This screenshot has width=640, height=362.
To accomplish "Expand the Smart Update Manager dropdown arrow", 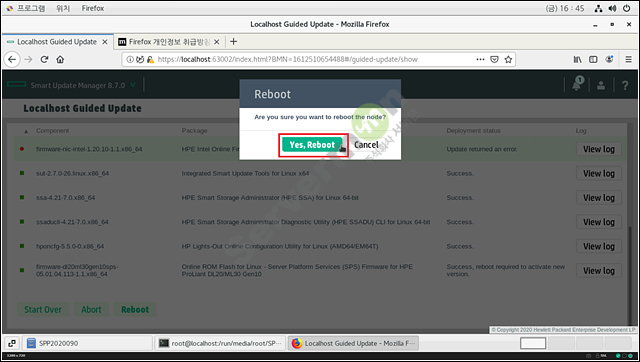I will point(133,85).
